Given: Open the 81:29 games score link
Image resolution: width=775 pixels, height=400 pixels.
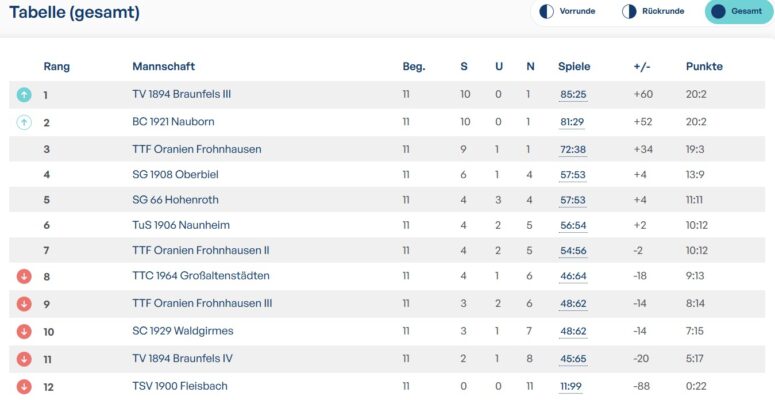Looking at the screenshot, I should [x=573, y=122].
